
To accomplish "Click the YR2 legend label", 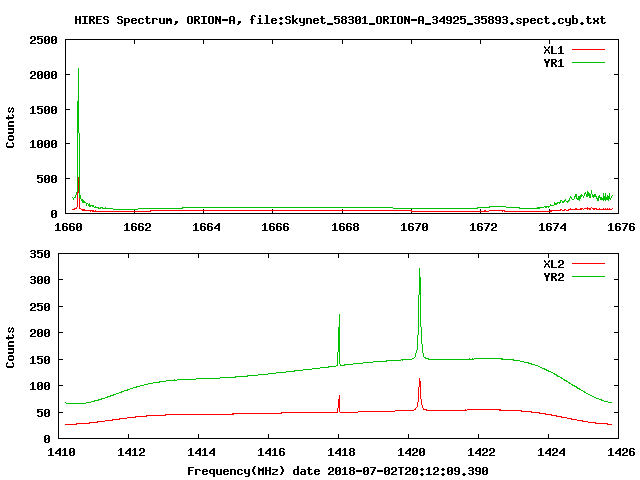I will point(553,277).
